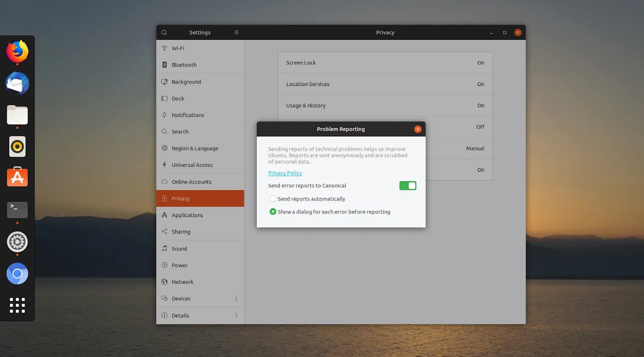Viewport: 644px width, 357px height.
Task: Click the search icon in Settings header
Action: pos(164,33)
